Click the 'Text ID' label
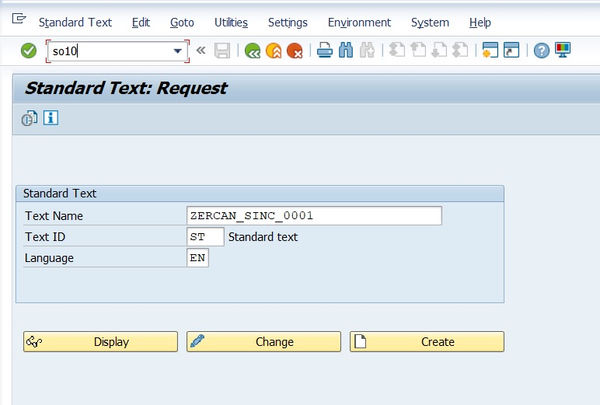The width and height of the screenshot is (600, 405). click(x=45, y=237)
